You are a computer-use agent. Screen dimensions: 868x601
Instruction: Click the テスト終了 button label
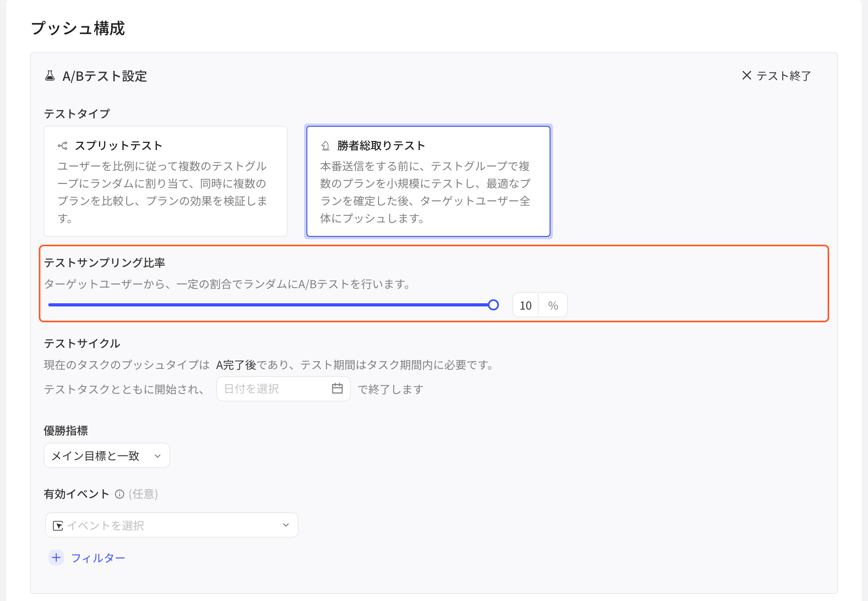click(784, 76)
